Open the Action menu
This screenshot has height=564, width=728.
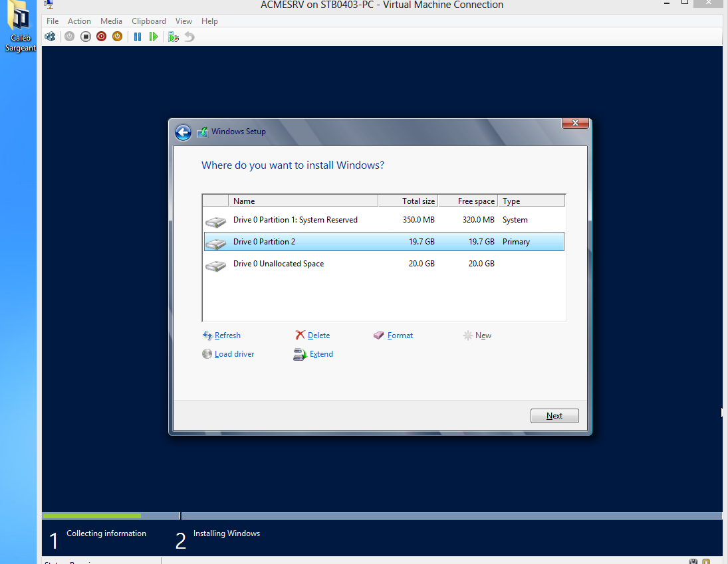(79, 21)
